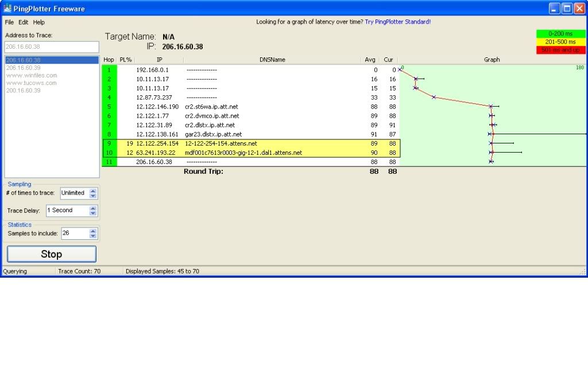Select www.tucows.com in the address list
Screen dimensions: 588x374
click(31, 83)
